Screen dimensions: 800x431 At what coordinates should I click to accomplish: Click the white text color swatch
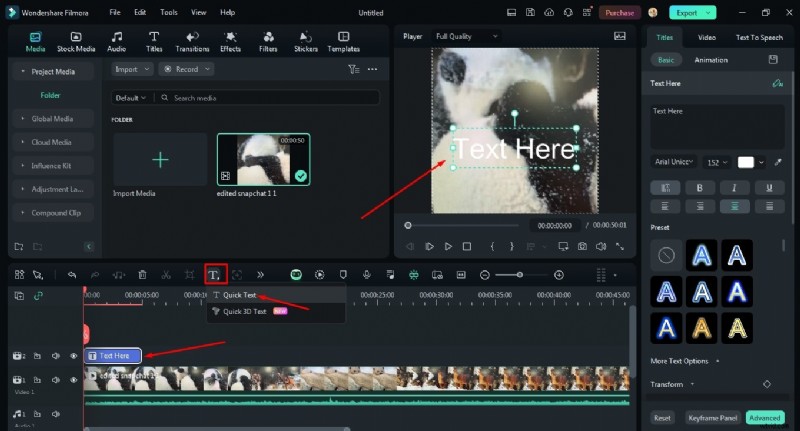click(x=745, y=162)
